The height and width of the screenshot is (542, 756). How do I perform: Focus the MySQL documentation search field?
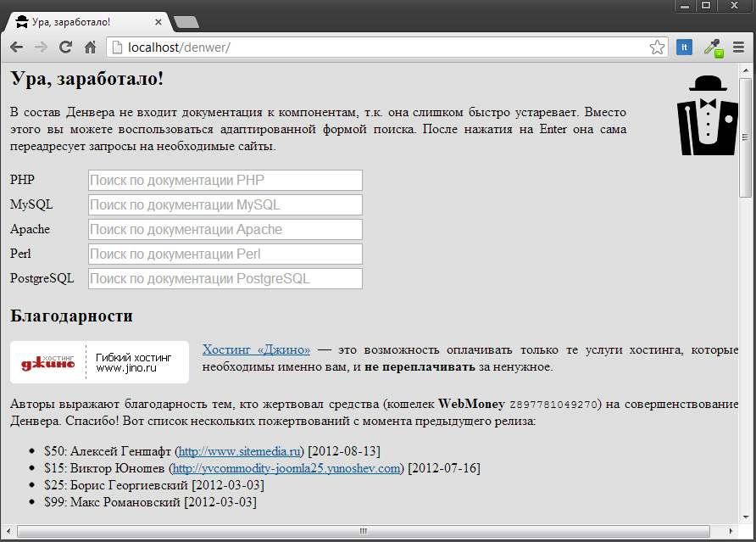(225, 204)
